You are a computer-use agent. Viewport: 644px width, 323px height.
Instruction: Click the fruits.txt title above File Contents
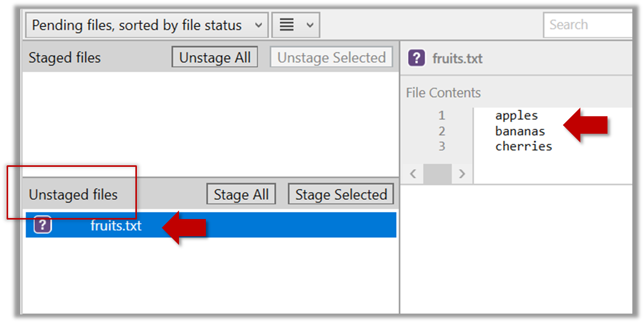point(457,59)
